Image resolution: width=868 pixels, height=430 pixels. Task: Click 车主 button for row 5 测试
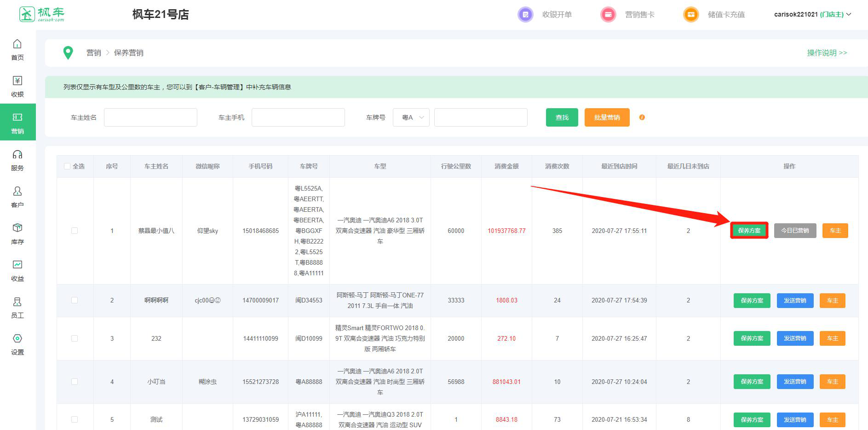coord(833,420)
